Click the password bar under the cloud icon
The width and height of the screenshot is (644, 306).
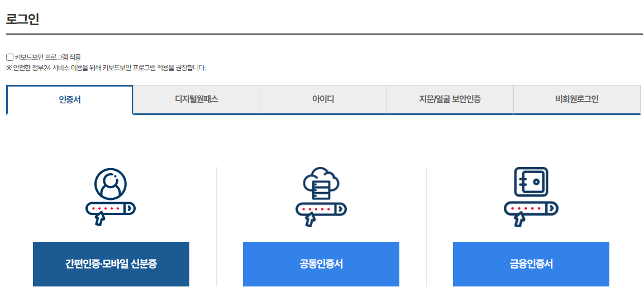[x=321, y=209]
